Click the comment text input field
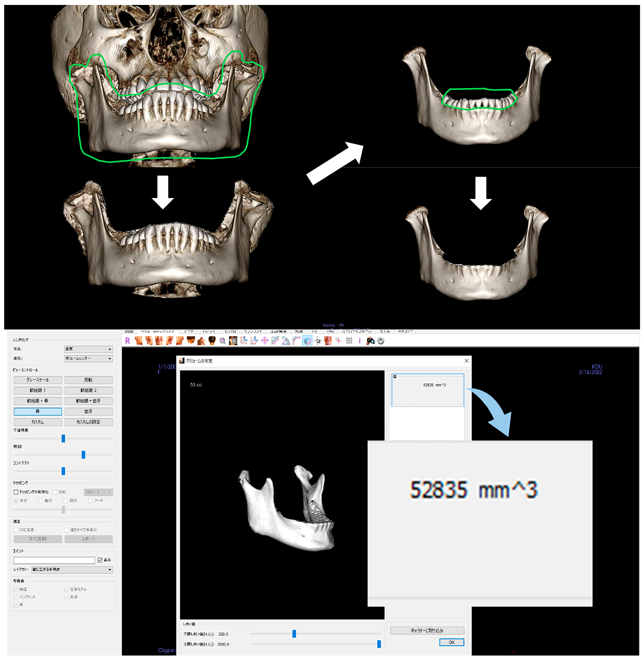The image size is (644, 660). coord(54,560)
